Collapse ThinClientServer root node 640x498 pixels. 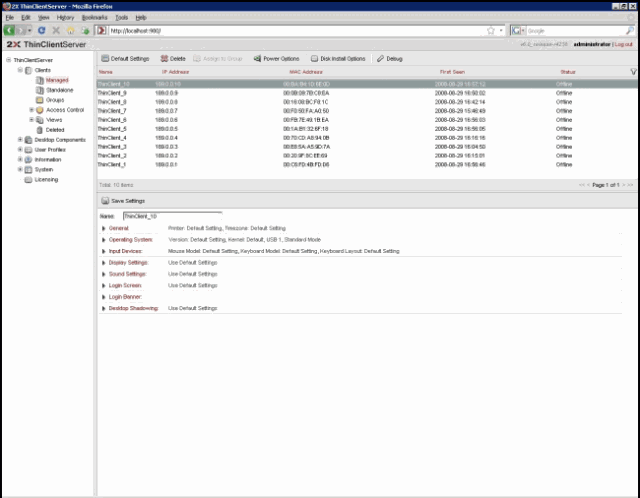tap(9, 60)
